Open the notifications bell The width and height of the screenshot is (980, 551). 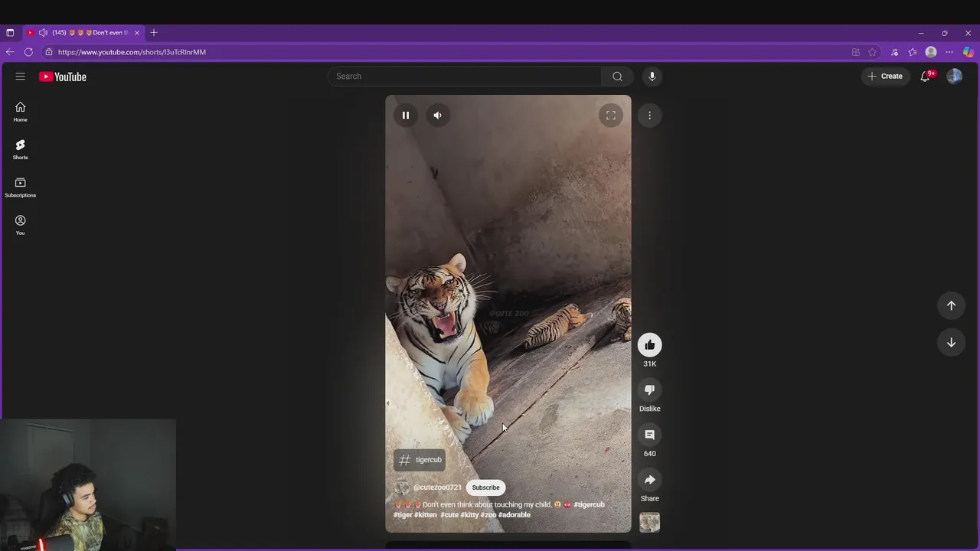pyautogui.click(x=926, y=77)
